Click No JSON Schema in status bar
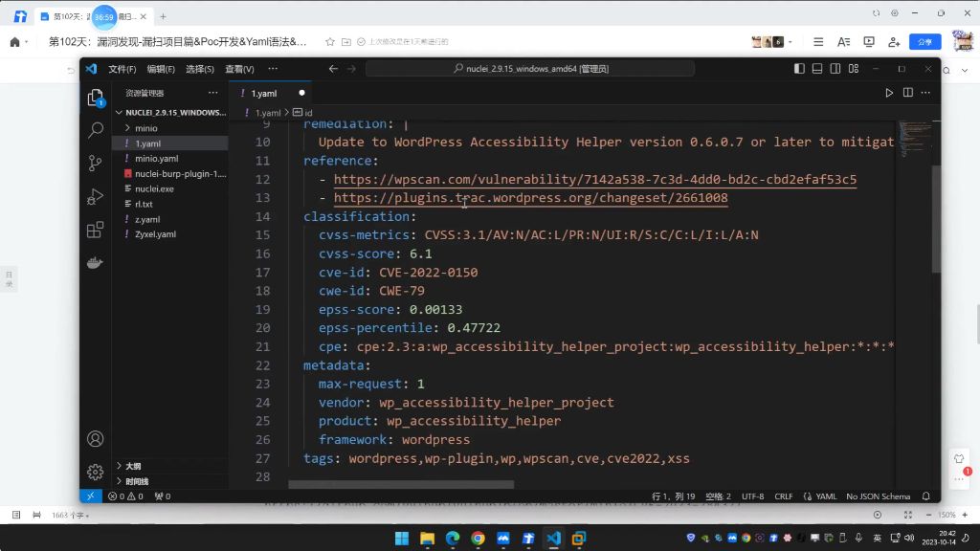980x551 pixels. (879, 496)
